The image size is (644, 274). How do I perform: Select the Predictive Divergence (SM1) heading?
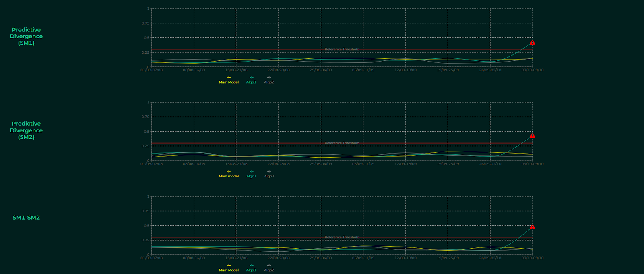point(26,36)
